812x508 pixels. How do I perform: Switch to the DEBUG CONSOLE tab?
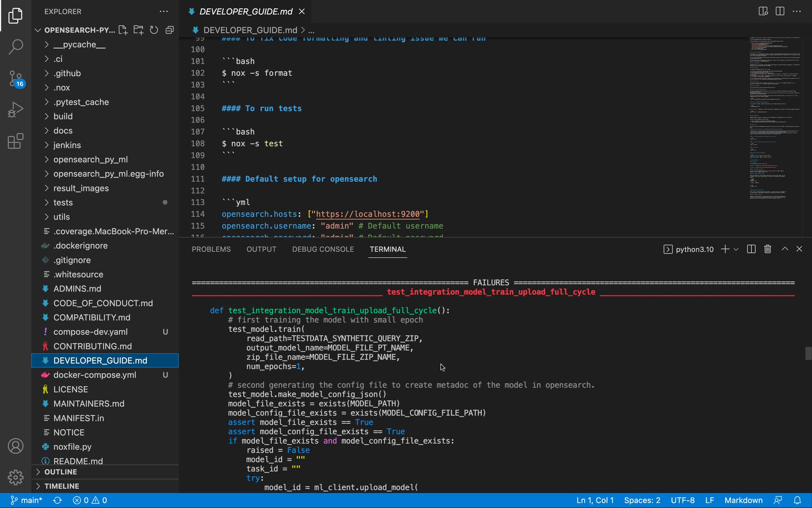323,249
